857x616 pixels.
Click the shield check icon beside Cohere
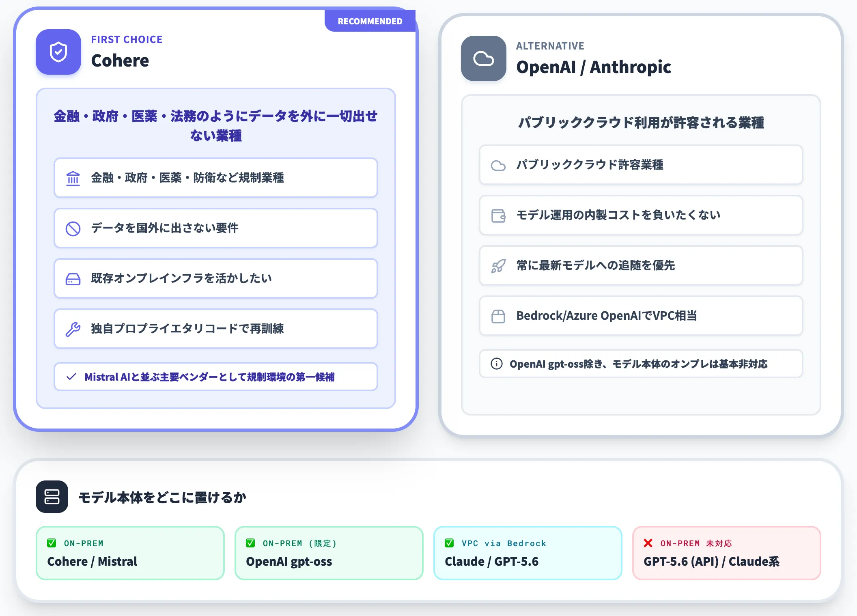pos(58,52)
